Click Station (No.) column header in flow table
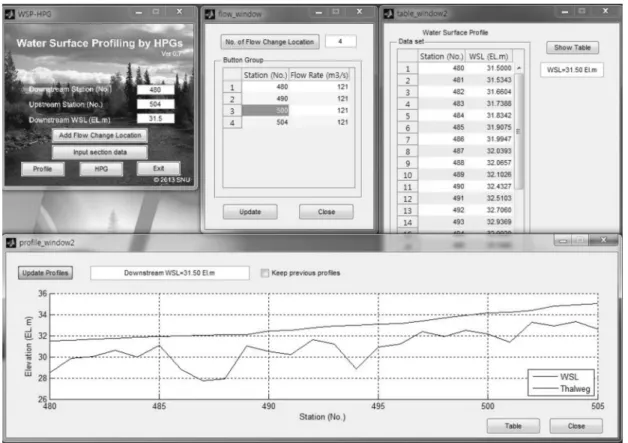 pos(265,75)
